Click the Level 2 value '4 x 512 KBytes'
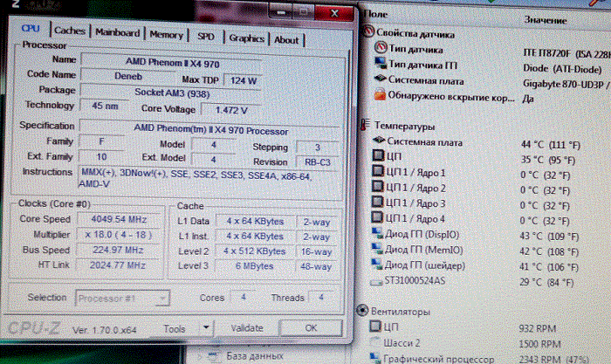 (255, 251)
